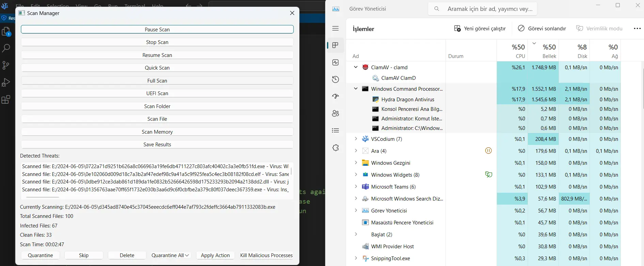This screenshot has width=644, height=266.
Task: Click the Task Manager search input field
Action: coord(482,9)
